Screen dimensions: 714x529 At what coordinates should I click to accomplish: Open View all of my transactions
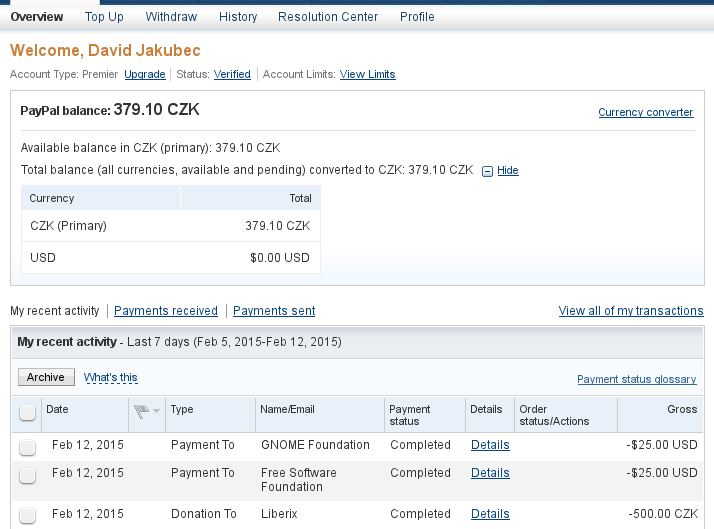click(631, 310)
